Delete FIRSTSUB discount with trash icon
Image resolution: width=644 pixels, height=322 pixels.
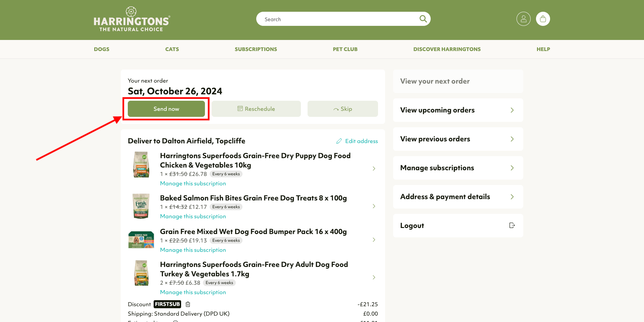188,304
